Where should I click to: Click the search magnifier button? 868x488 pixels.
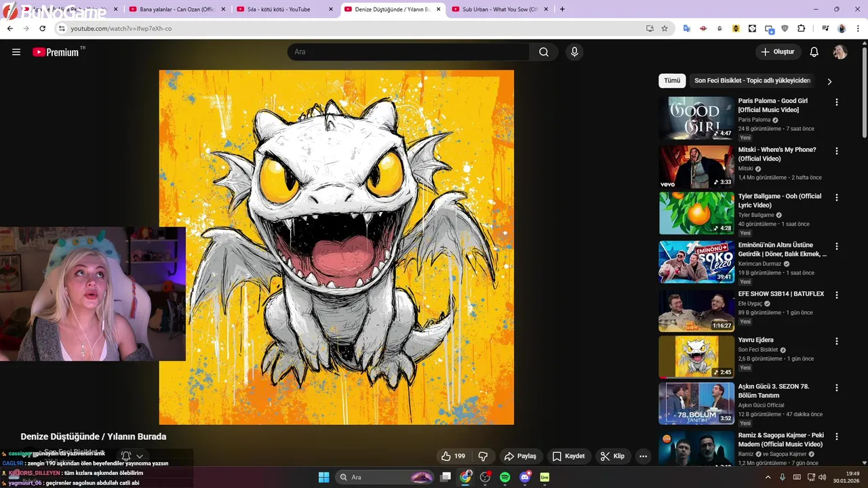pos(544,52)
